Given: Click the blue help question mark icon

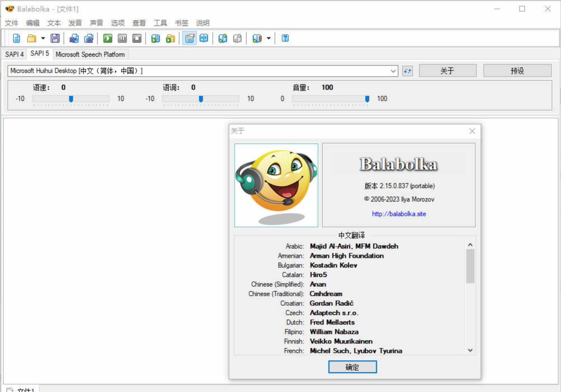Looking at the screenshot, I should [x=285, y=38].
